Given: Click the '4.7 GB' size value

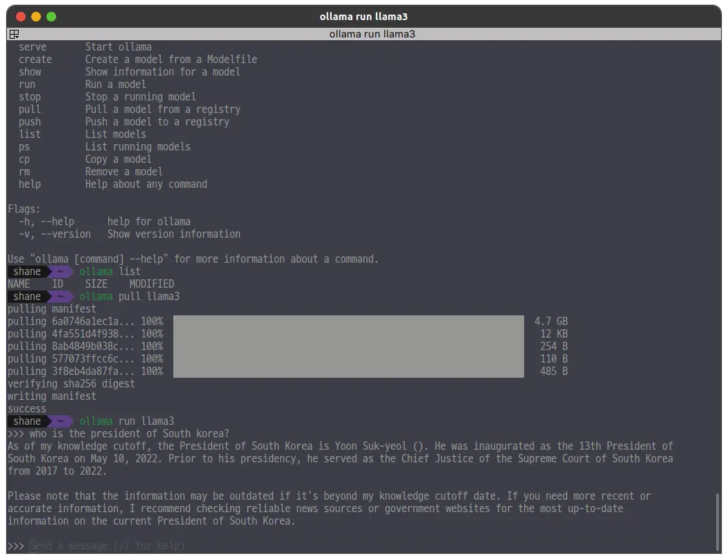Looking at the screenshot, I should (x=551, y=322).
